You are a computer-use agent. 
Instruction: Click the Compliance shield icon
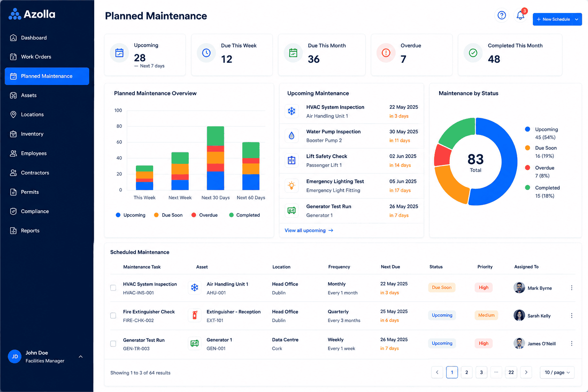tap(13, 211)
